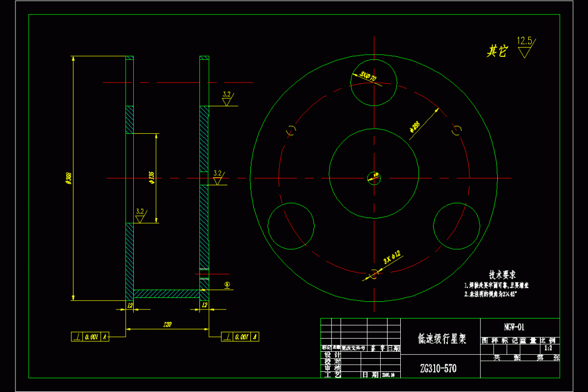Image resolution: width=588 pixels, height=392 pixels.
Task: Select the ZG310-570 material text
Action: click(438, 368)
